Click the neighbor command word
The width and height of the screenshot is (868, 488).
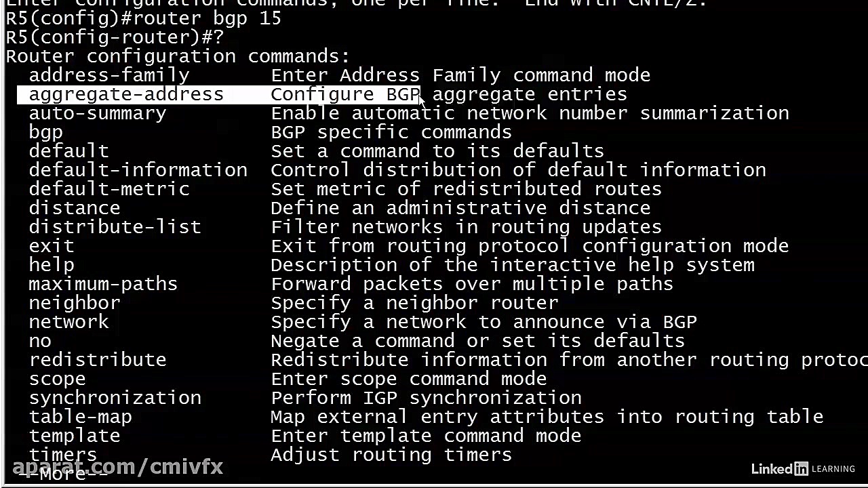[x=74, y=303]
